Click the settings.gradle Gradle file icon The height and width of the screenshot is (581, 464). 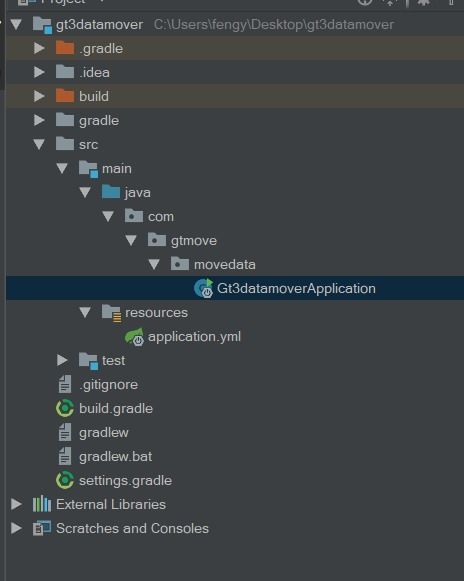pyautogui.click(x=65, y=480)
